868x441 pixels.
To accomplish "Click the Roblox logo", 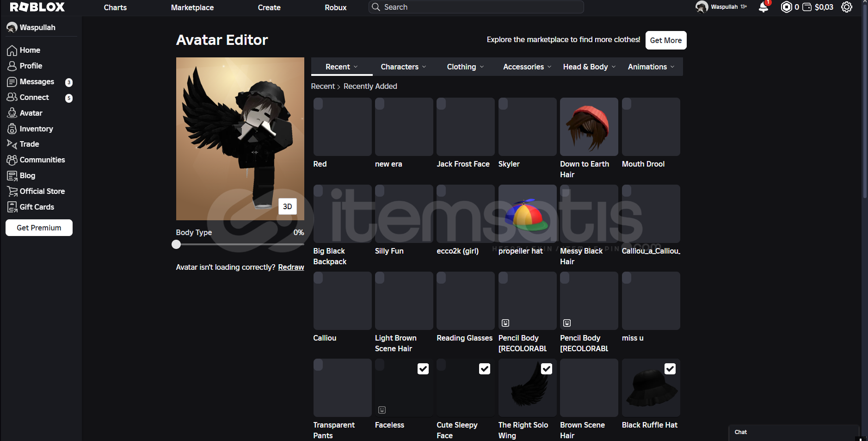I will 37,7.
